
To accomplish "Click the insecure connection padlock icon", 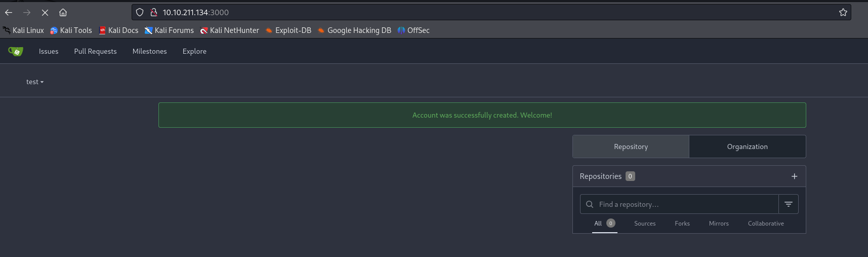I will point(153,12).
